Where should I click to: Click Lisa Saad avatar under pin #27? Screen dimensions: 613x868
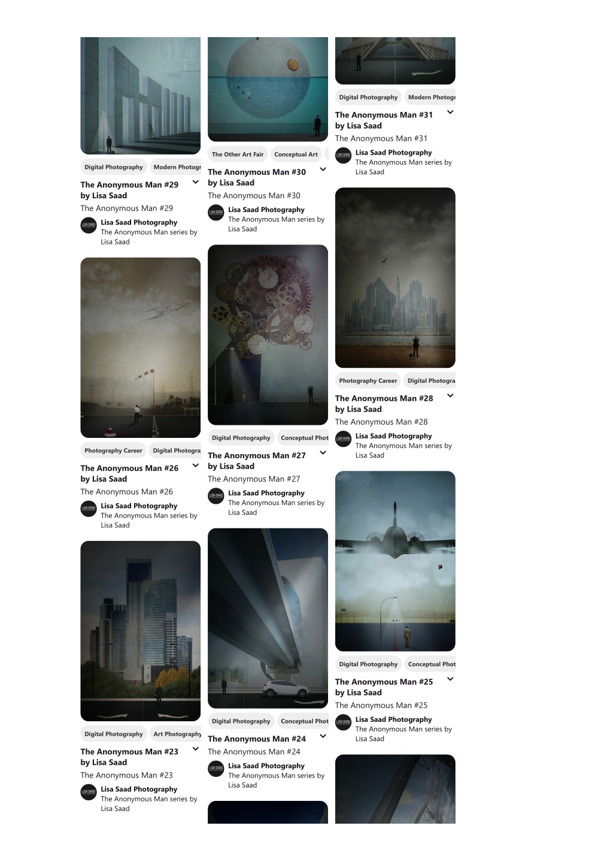coord(216,496)
